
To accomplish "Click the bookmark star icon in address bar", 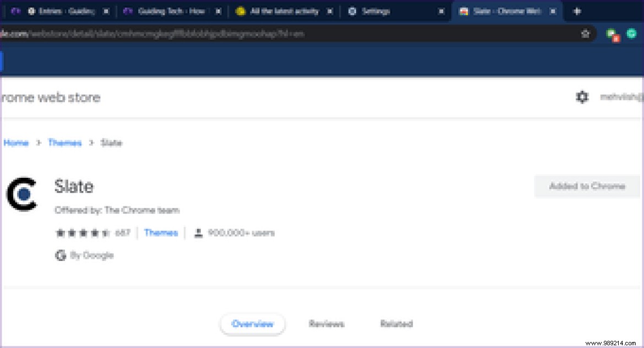I will 585,34.
